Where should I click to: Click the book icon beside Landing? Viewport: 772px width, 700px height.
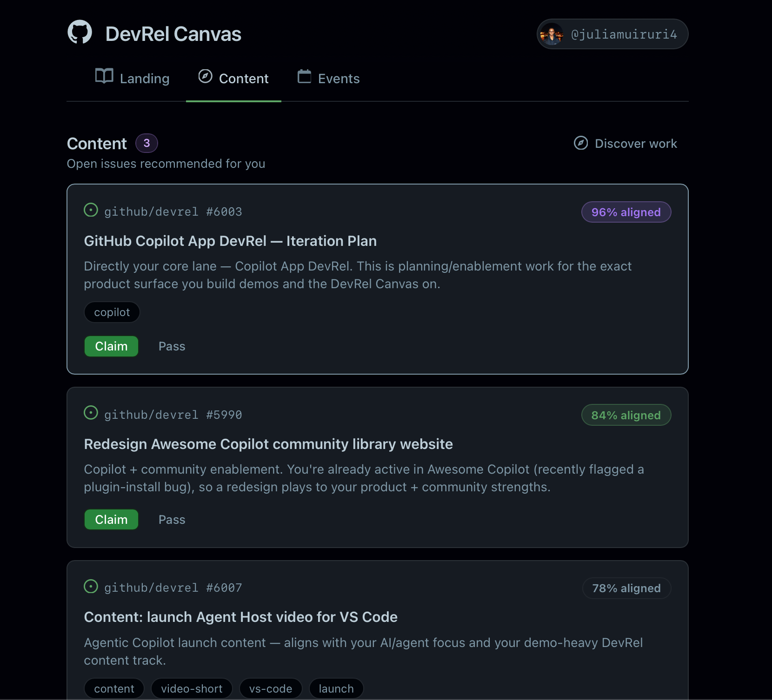[104, 76]
